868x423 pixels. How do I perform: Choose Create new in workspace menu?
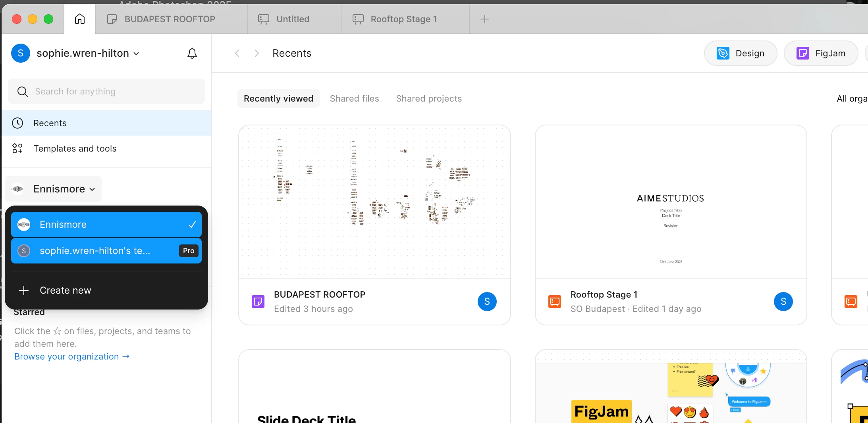[106, 290]
